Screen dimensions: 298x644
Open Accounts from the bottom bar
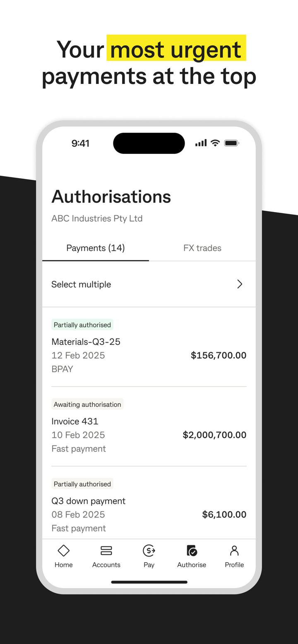tap(106, 551)
